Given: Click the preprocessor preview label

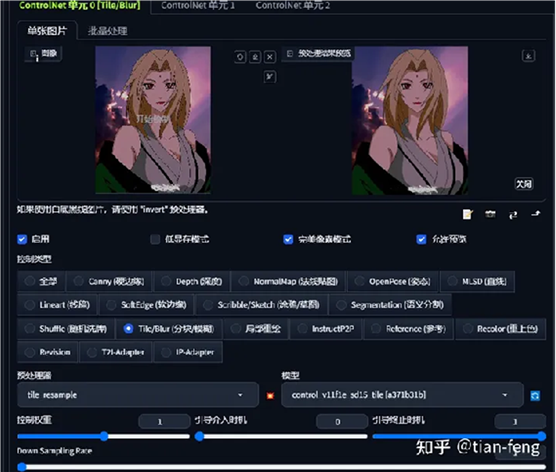Looking at the screenshot, I should (318, 54).
